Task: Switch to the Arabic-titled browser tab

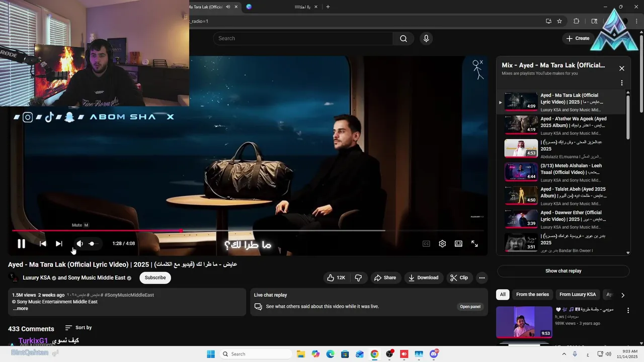Action: coord(282,7)
